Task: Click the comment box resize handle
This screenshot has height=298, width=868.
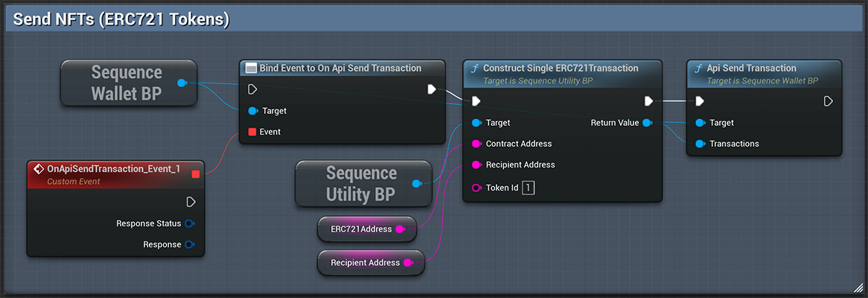Action: 858,288
